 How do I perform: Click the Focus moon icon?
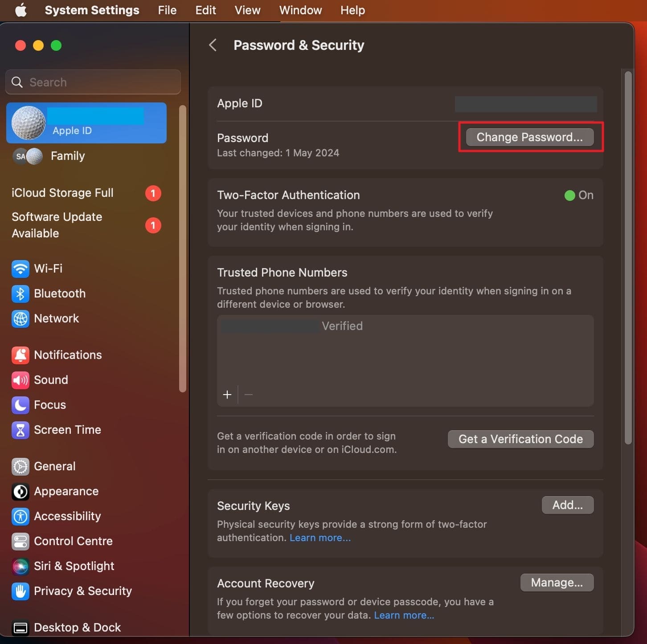pyautogui.click(x=20, y=405)
